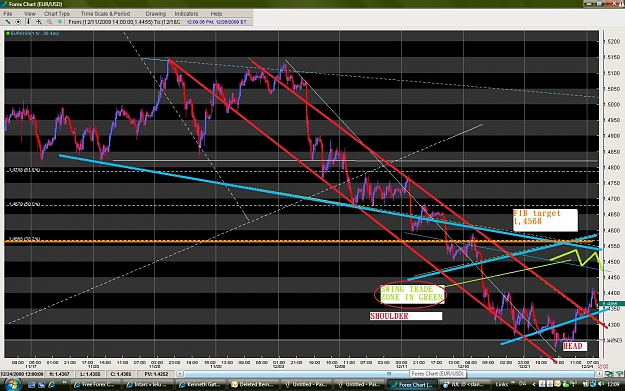
Task: Click the date/time status bar field
Action: pyautogui.click(x=22, y=374)
